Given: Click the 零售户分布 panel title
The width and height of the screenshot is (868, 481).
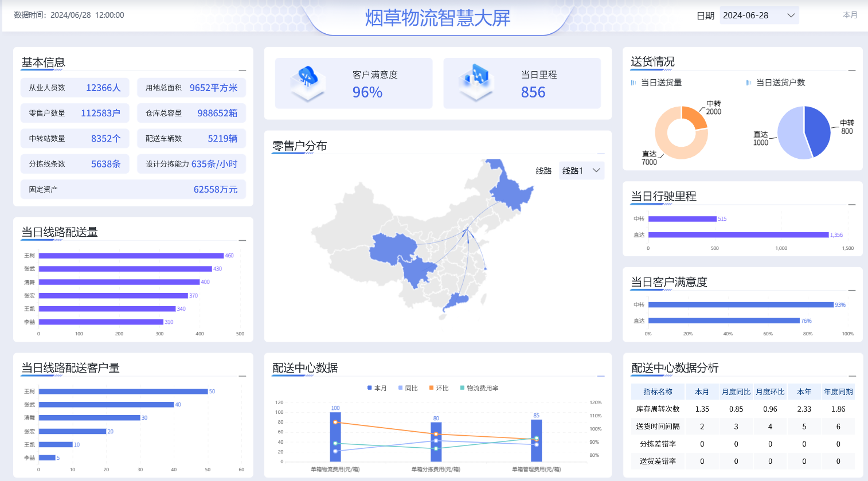Looking at the screenshot, I should [x=299, y=146].
